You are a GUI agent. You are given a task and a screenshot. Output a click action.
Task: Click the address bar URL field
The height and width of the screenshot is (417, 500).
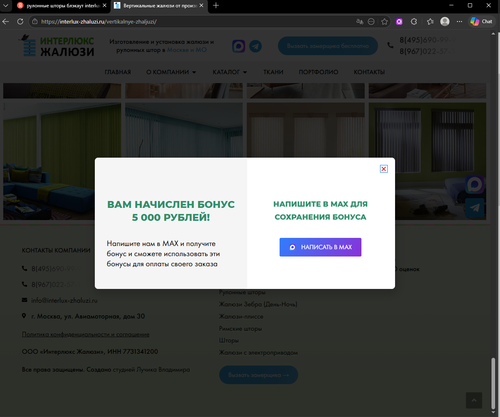coord(193,22)
